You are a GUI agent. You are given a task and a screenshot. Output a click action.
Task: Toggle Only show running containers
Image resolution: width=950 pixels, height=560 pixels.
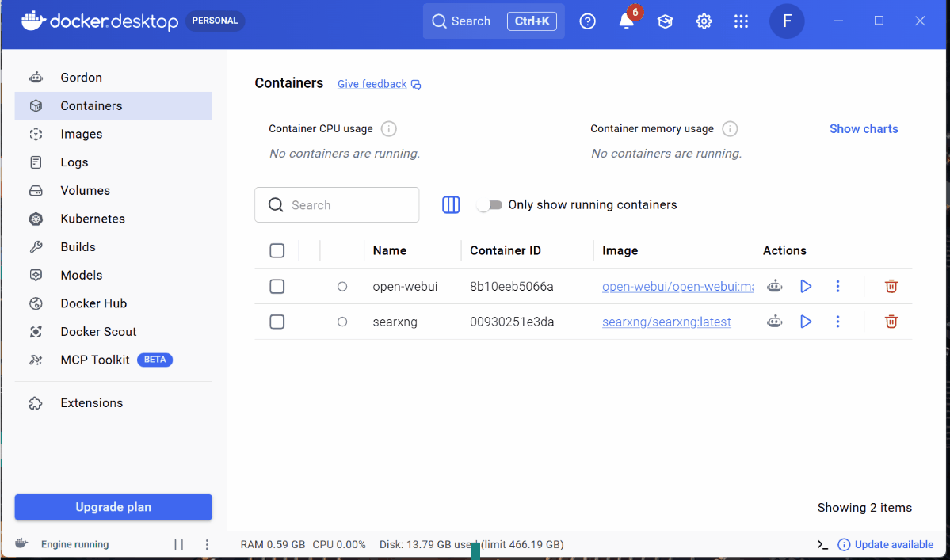(490, 205)
